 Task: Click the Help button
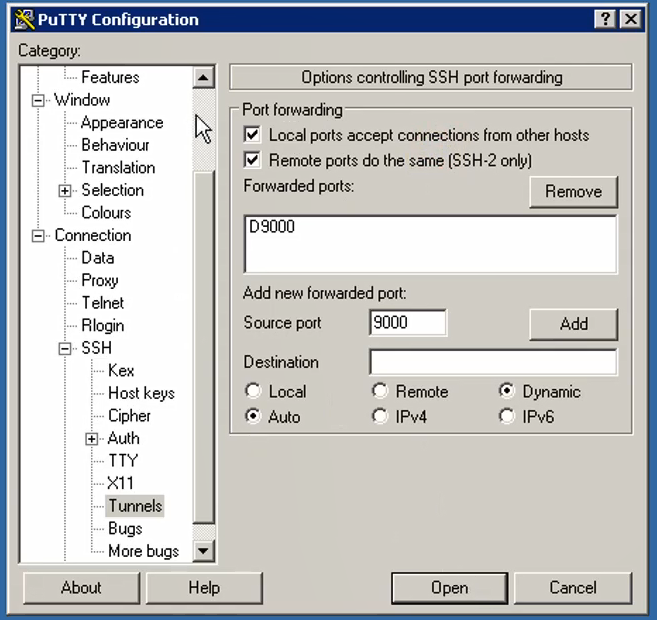click(204, 588)
